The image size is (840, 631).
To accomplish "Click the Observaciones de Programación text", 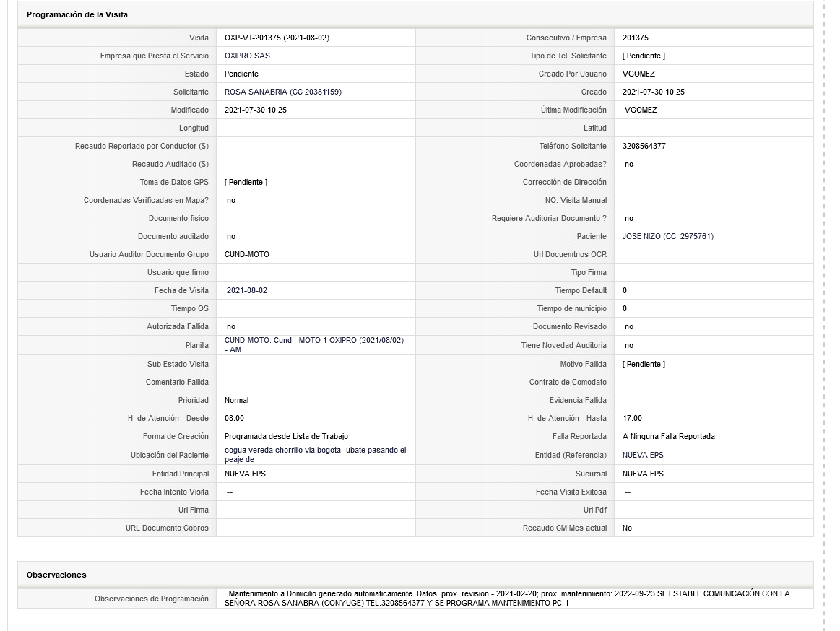I will (x=507, y=599).
